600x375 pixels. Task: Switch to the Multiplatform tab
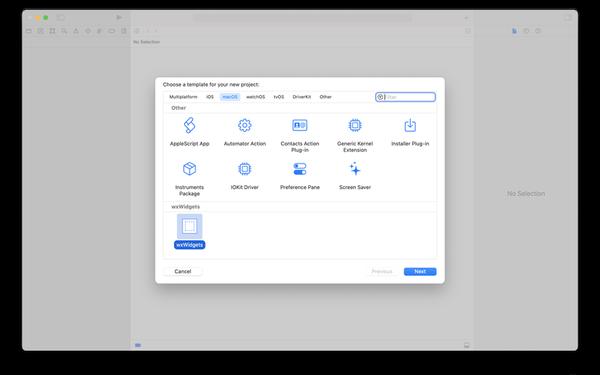183,97
